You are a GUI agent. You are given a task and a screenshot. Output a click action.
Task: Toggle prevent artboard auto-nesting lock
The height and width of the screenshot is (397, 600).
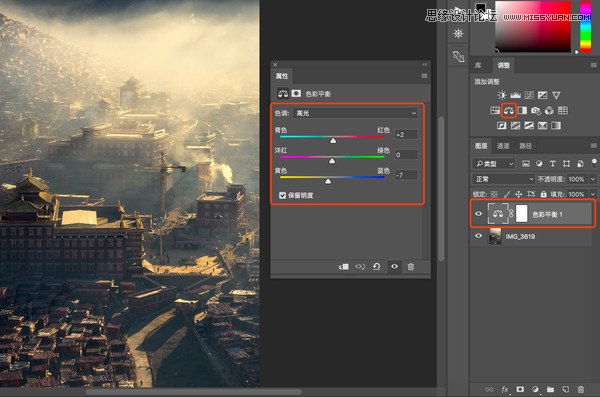[531, 194]
